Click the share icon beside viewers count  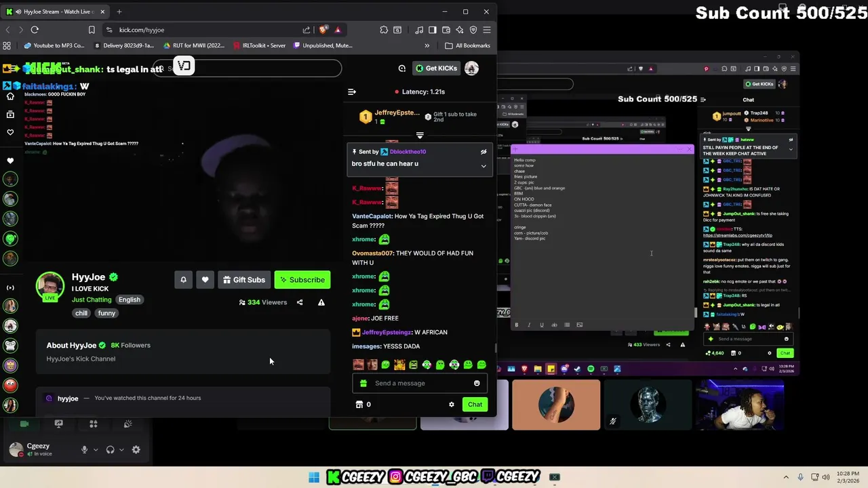click(300, 302)
